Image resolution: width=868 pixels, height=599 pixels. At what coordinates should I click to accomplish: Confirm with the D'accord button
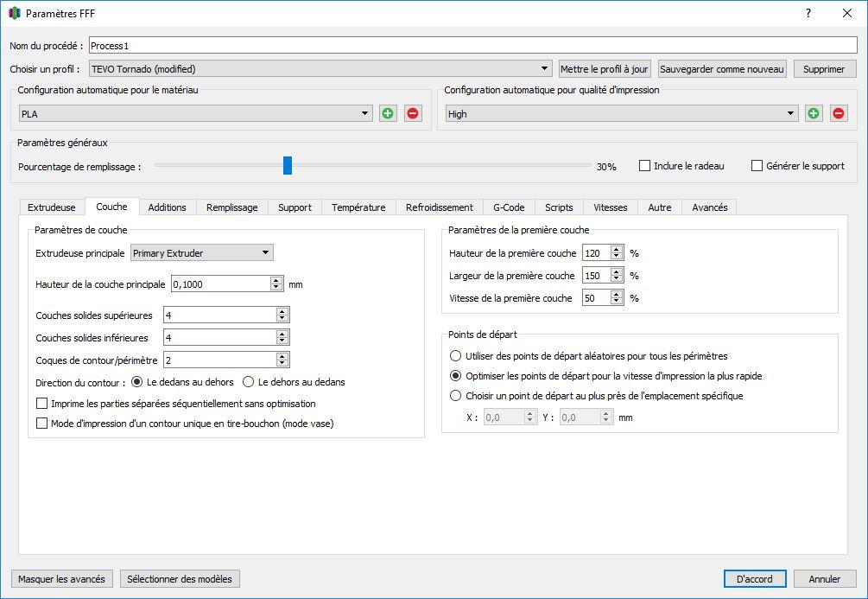point(755,578)
